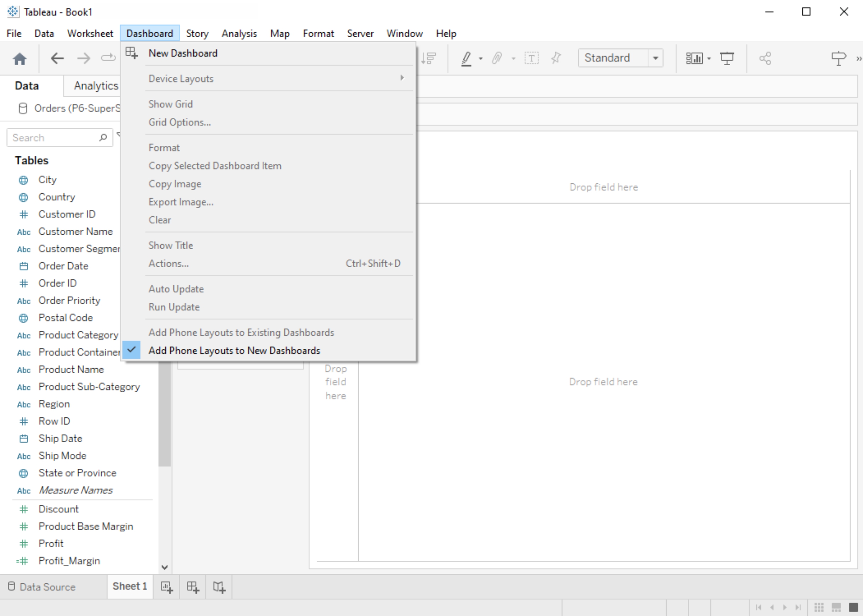Click the Home start page icon
Image resolution: width=863 pixels, height=616 pixels.
20,59
